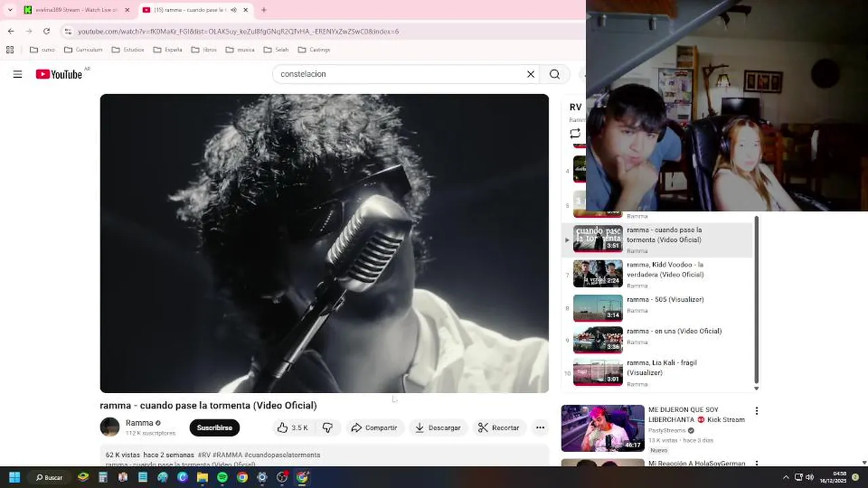Open the 'ME DIJERON QUE SOY LIBERCHANTA' video options
The image size is (868, 488).
pos(757,411)
